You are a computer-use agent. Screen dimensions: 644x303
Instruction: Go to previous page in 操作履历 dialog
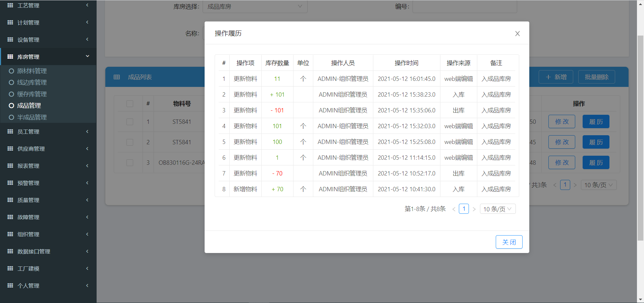click(454, 209)
